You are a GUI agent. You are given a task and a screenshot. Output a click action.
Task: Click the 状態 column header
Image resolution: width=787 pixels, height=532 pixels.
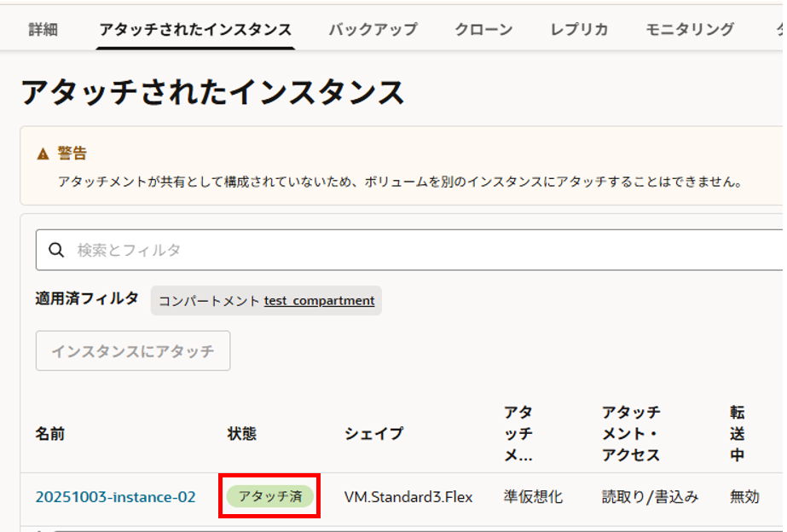(x=241, y=434)
